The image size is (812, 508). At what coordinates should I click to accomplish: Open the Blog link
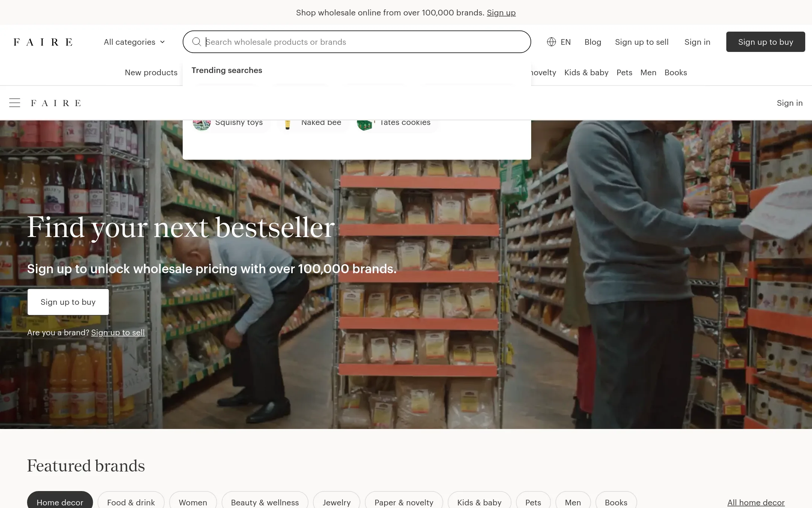(593, 42)
